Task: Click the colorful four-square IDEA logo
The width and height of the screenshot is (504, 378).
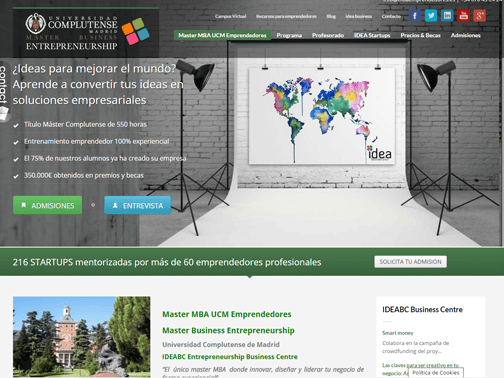Action: click(x=135, y=31)
